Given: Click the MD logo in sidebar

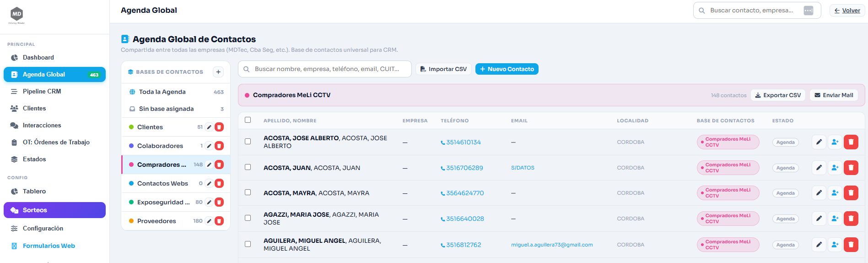Looking at the screenshot, I should pos(17,15).
